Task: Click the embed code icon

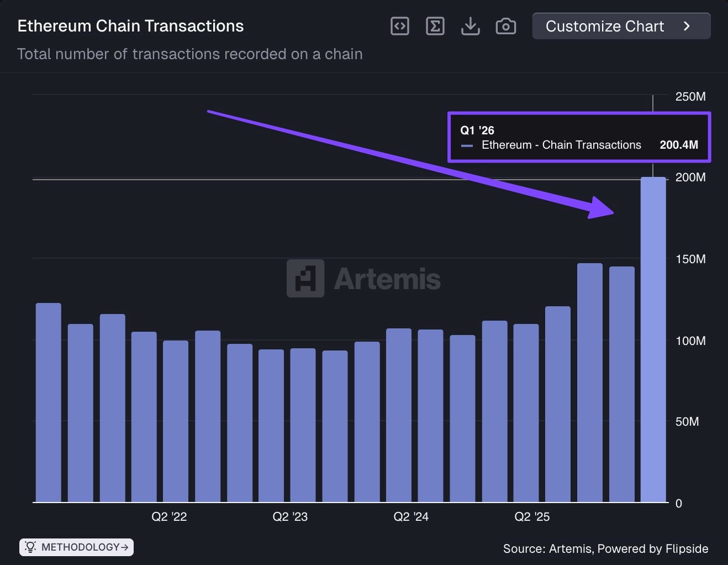Action: coord(399,25)
